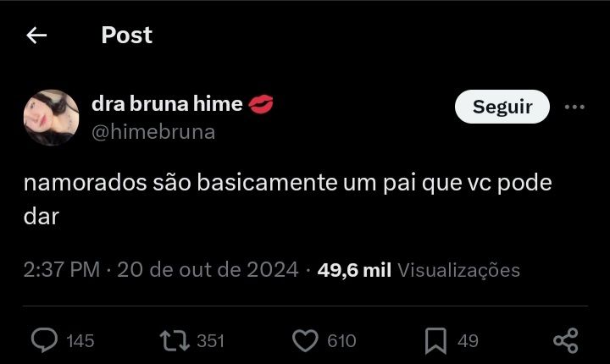Open the three-dot more options menu
Viewport: 610px width, 364px height.
click(x=574, y=107)
